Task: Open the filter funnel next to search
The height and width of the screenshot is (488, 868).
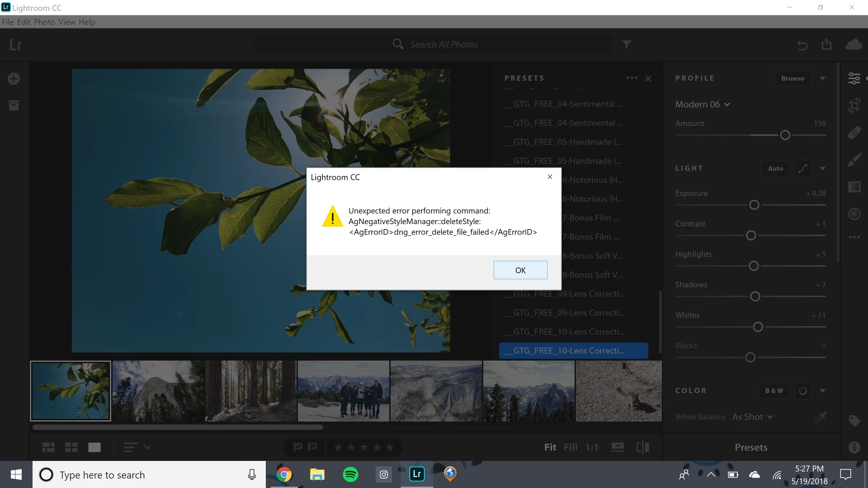Action: pos(626,44)
